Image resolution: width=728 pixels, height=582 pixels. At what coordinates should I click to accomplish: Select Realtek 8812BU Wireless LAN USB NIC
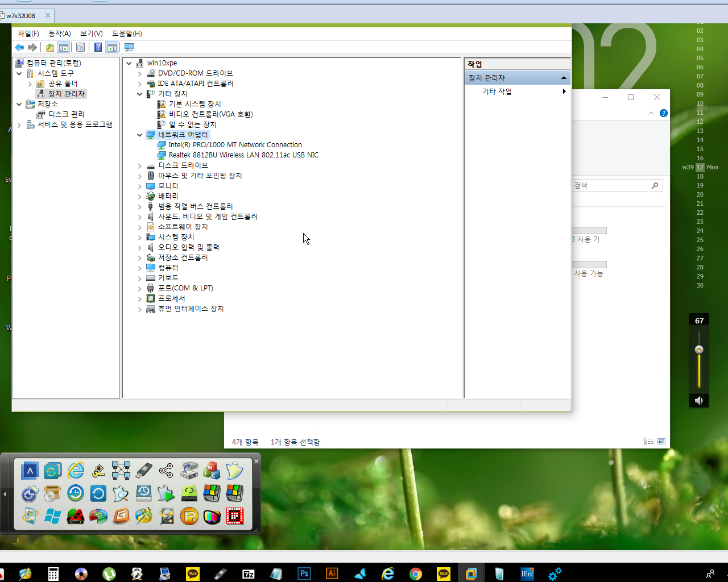click(243, 155)
